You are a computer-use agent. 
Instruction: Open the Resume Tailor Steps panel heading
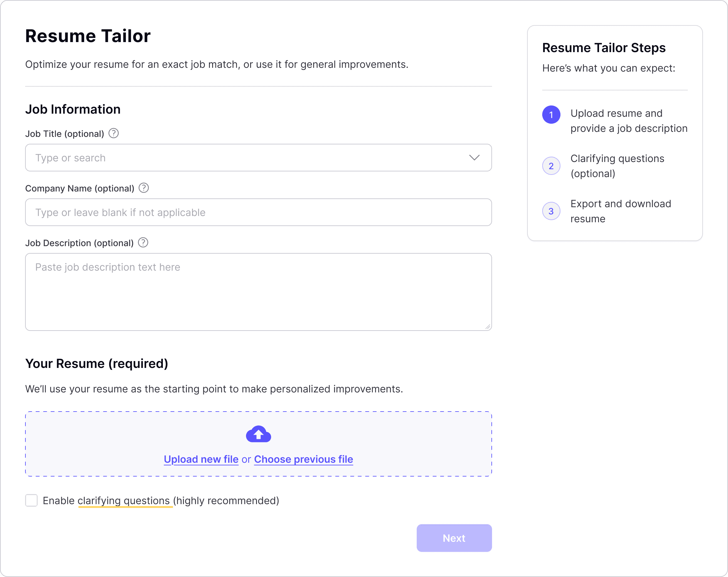pos(604,48)
